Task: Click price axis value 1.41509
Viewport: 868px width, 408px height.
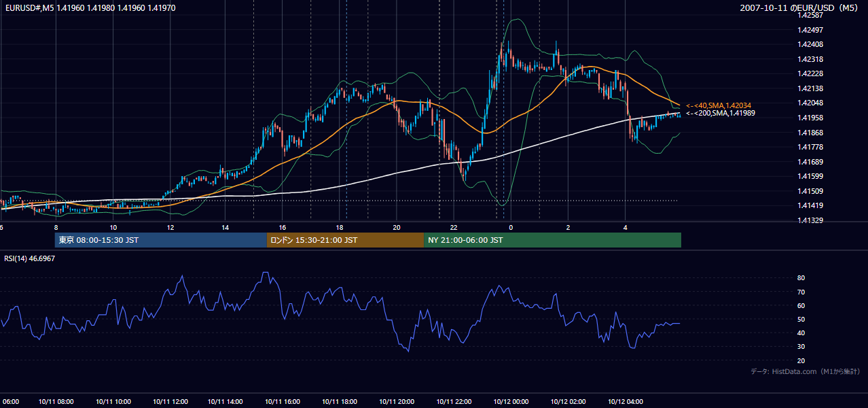Action: [810, 191]
